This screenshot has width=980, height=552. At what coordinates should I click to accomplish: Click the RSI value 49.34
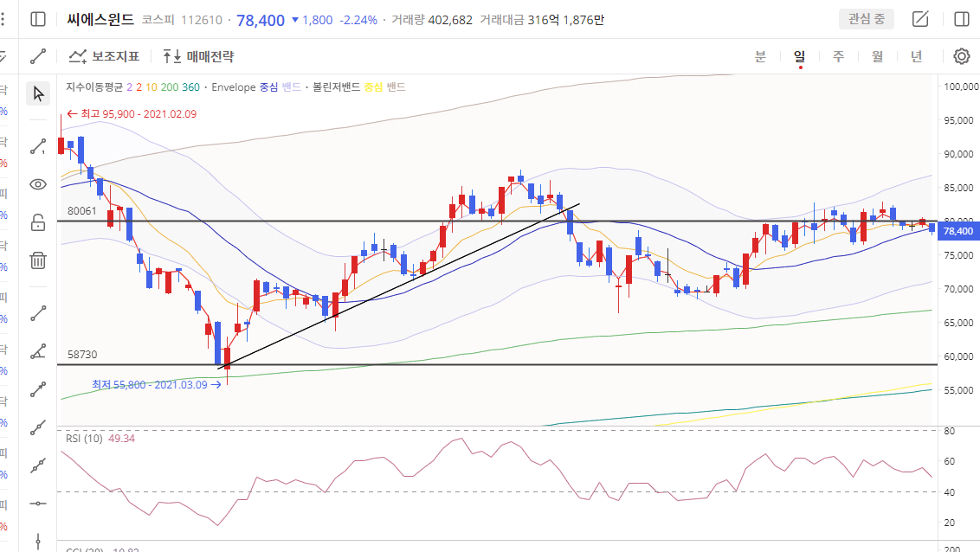[121, 439]
